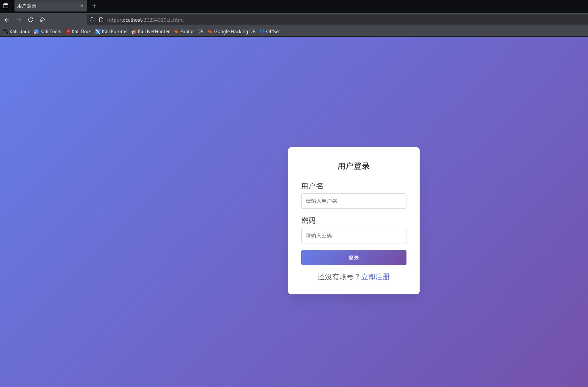Screen dimensions: 588x387
Task: Open the Kali Forums bookmark
Action: point(111,32)
